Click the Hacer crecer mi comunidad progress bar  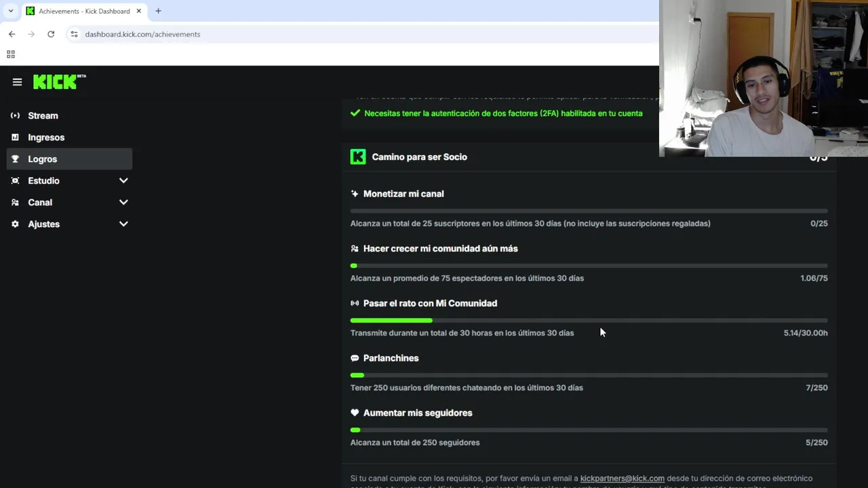point(589,266)
